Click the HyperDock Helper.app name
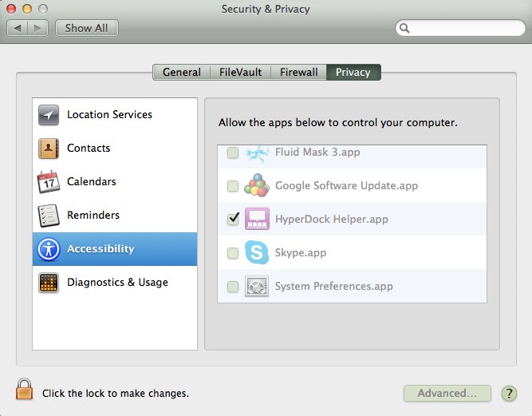Image resolution: width=532 pixels, height=416 pixels. click(332, 219)
